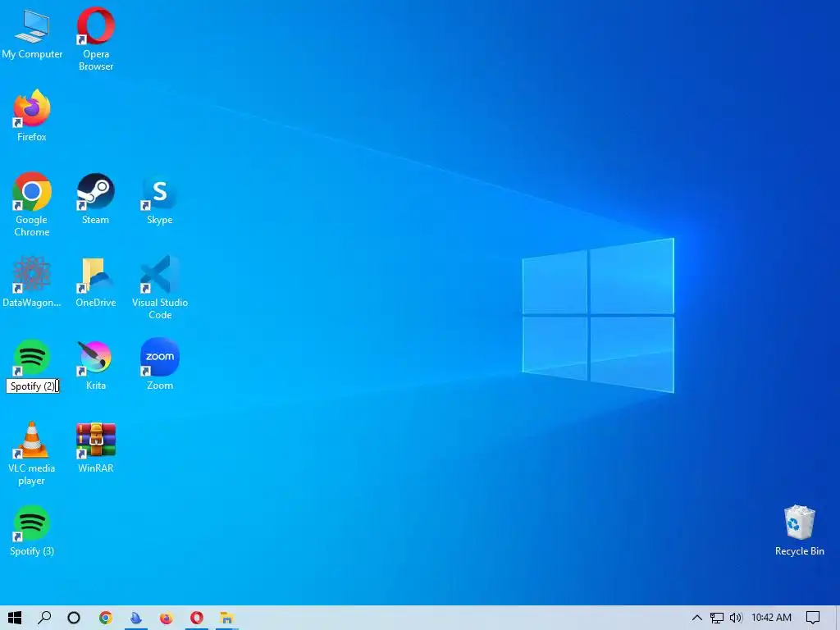The height and width of the screenshot is (630, 840).
Task: Show hidden system tray icons
Action: click(697, 618)
